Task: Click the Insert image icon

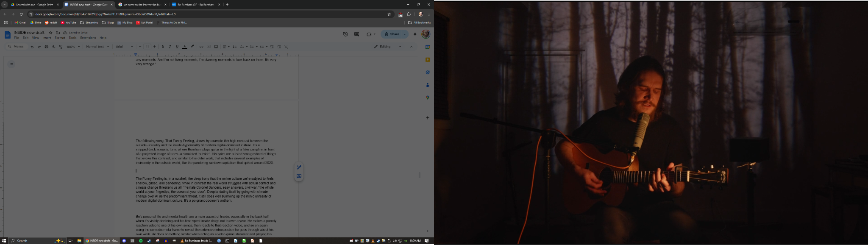Action: pyautogui.click(x=216, y=47)
